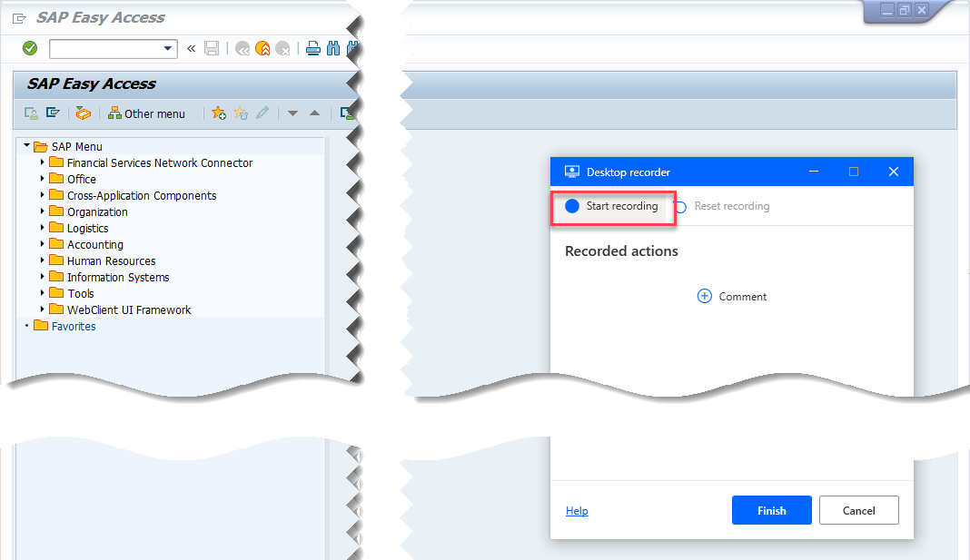This screenshot has height=560, width=970.
Task: Click the Desktop recorder title bar icon
Action: tap(571, 172)
